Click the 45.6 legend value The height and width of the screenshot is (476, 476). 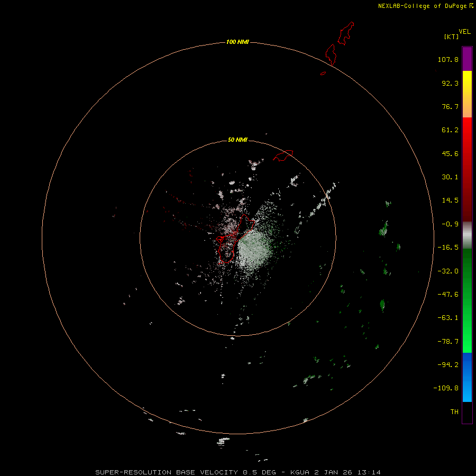click(450, 153)
